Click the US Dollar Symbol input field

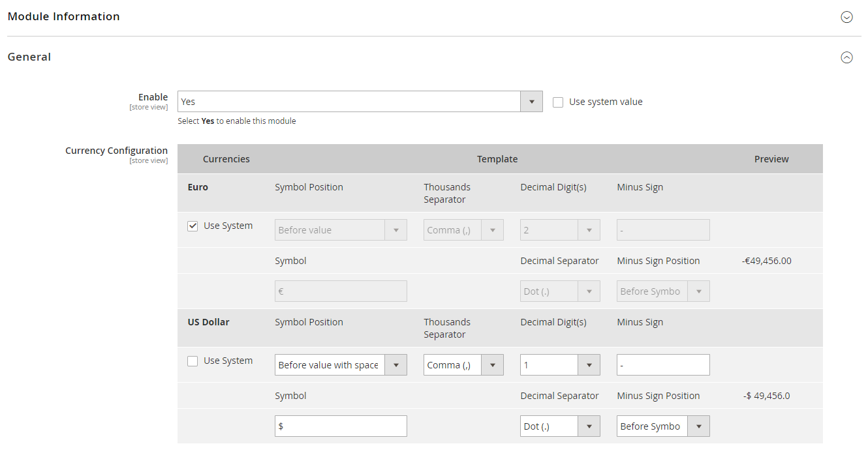pyautogui.click(x=341, y=426)
